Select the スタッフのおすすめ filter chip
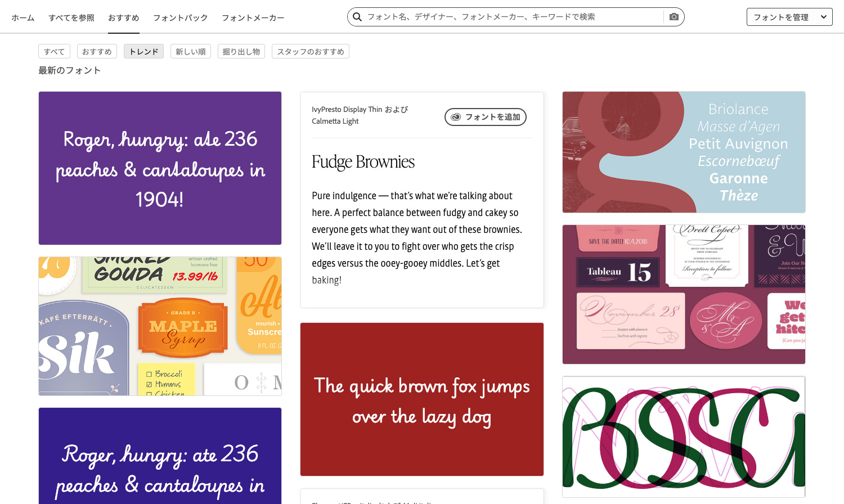The image size is (844, 504). point(311,51)
